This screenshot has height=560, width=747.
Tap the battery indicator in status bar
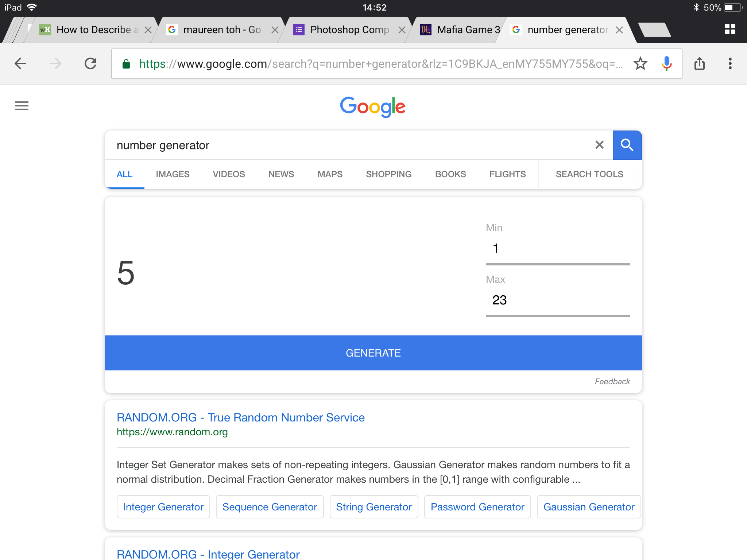(x=733, y=8)
